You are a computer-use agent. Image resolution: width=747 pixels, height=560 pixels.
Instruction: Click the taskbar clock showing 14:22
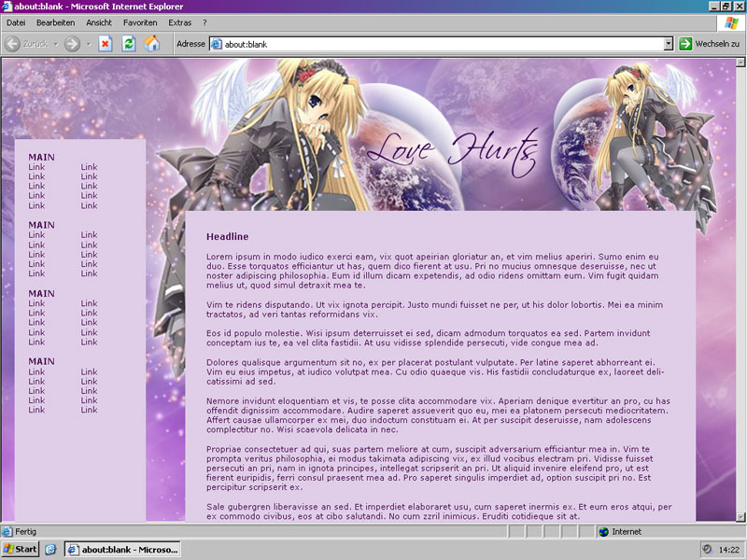click(729, 550)
